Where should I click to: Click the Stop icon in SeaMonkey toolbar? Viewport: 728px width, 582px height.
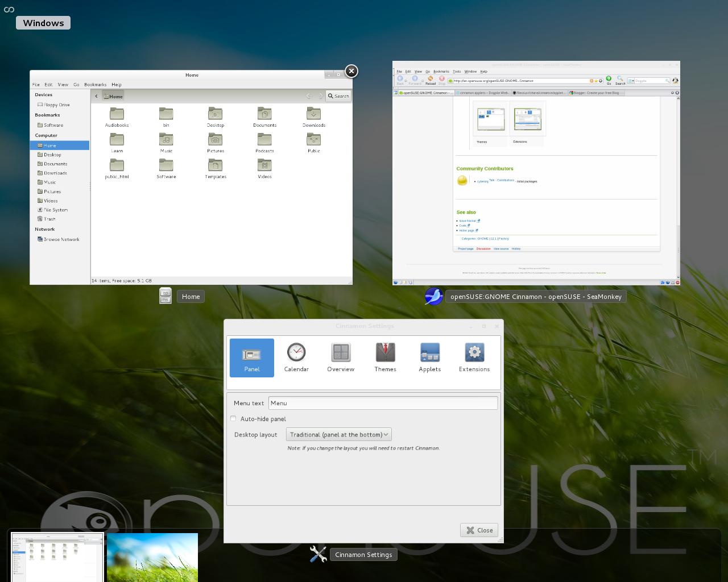(x=442, y=78)
